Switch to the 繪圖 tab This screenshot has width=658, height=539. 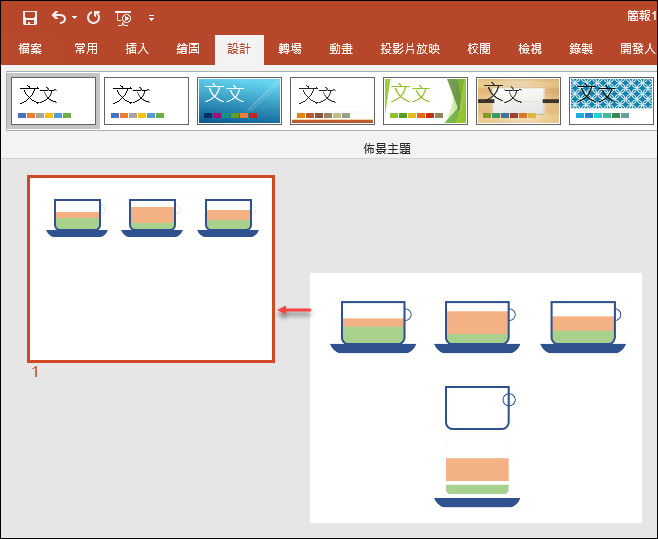click(x=188, y=49)
